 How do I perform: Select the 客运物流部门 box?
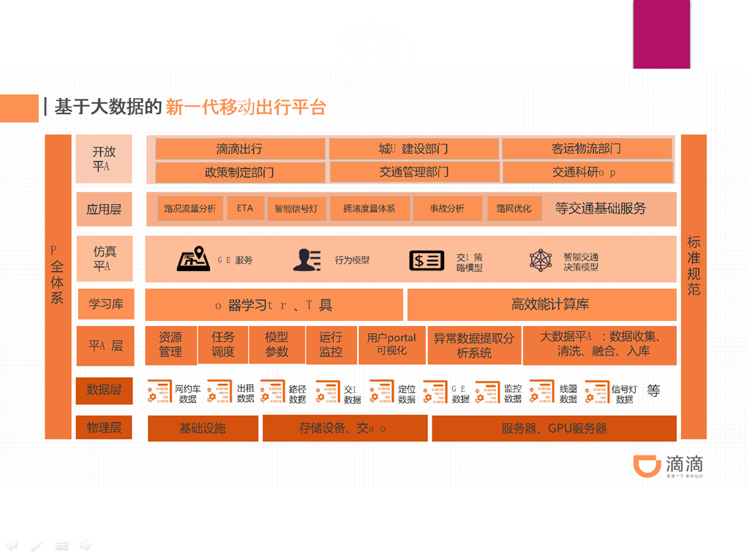[x=587, y=148]
